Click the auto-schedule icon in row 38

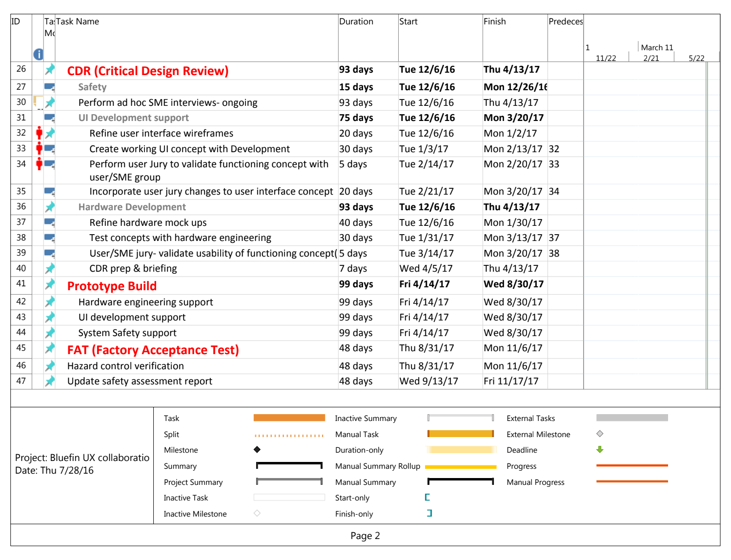pyautogui.click(x=50, y=238)
